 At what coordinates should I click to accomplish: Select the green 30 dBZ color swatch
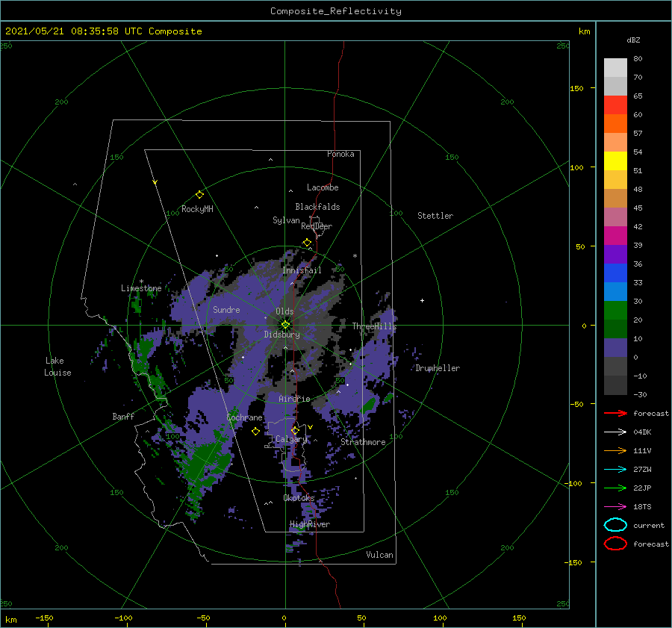(x=615, y=311)
